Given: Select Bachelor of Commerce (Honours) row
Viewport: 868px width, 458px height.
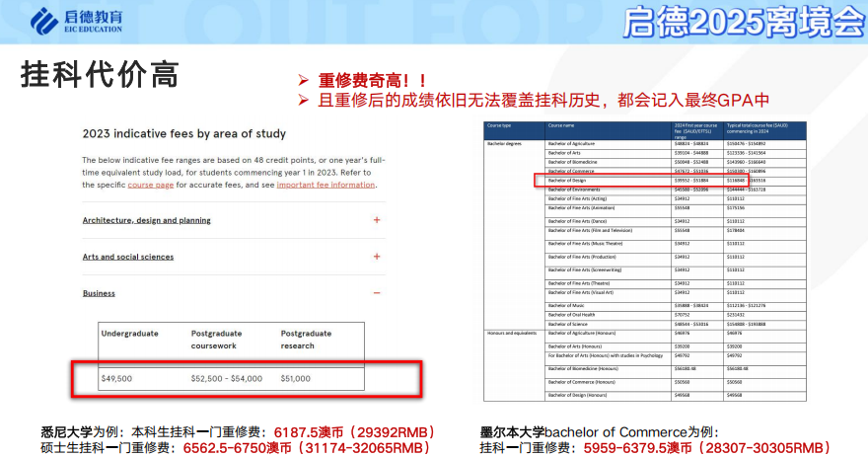Looking at the screenshot, I should [x=581, y=382].
